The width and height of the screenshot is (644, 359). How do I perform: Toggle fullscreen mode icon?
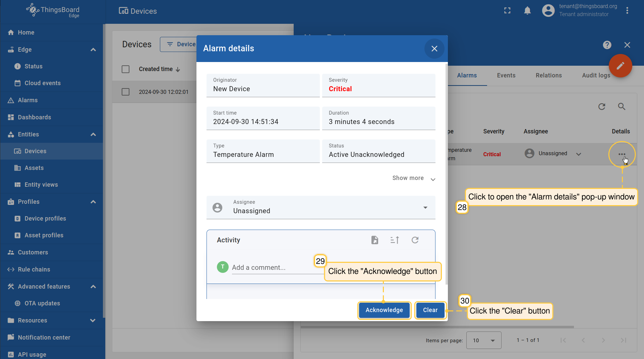pyautogui.click(x=507, y=11)
